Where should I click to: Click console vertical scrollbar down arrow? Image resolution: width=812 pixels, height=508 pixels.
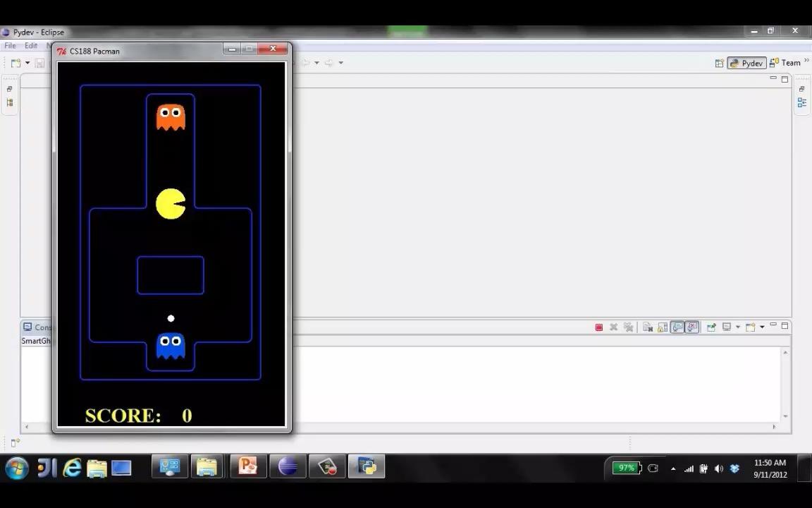(x=786, y=416)
